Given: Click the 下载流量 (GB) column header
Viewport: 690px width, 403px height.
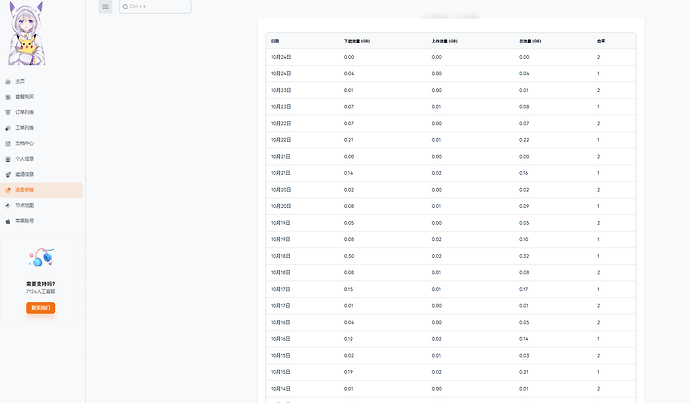Looking at the screenshot, I should point(357,41).
